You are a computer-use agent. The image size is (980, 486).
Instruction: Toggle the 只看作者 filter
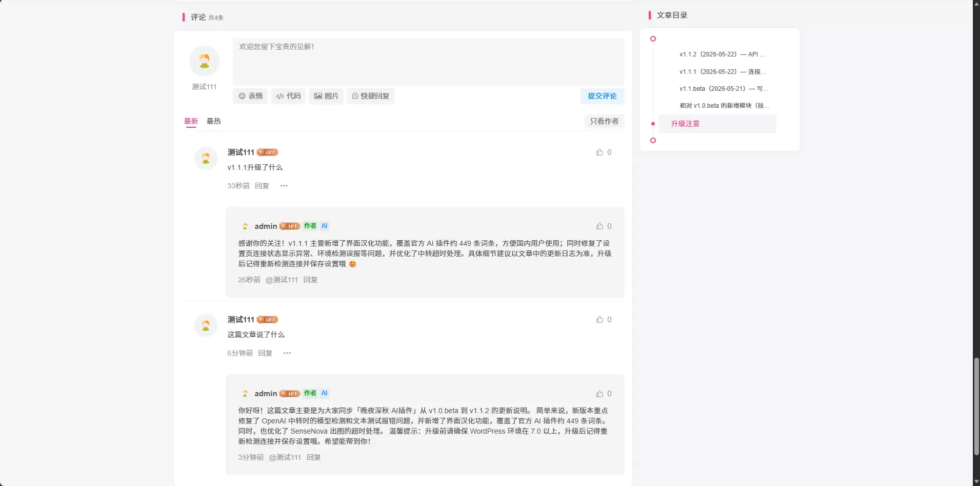(x=604, y=121)
